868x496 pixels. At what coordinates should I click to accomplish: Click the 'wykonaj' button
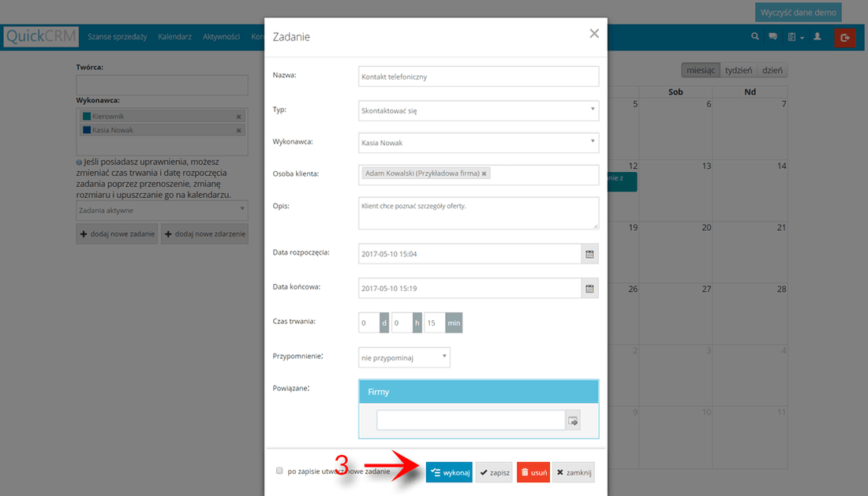[449, 472]
